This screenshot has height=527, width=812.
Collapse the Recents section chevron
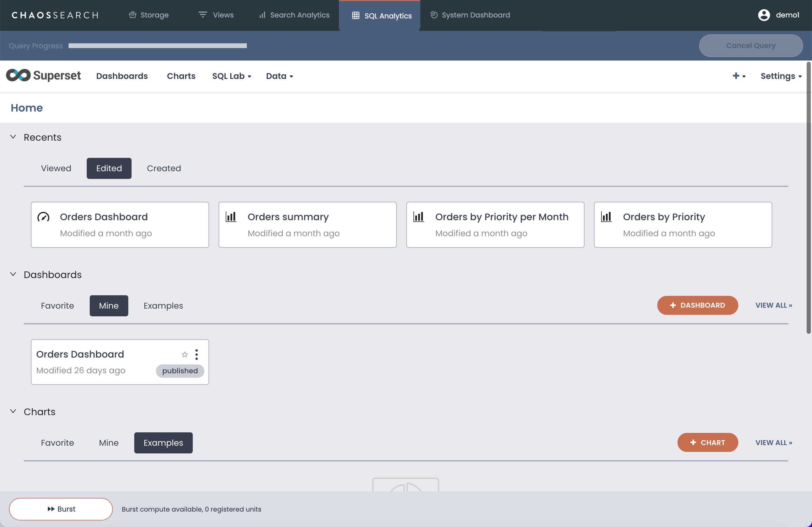(x=13, y=137)
